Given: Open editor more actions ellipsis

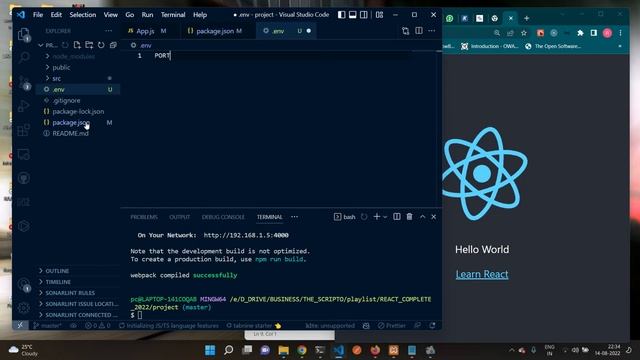Looking at the screenshot, I should 431,31.
